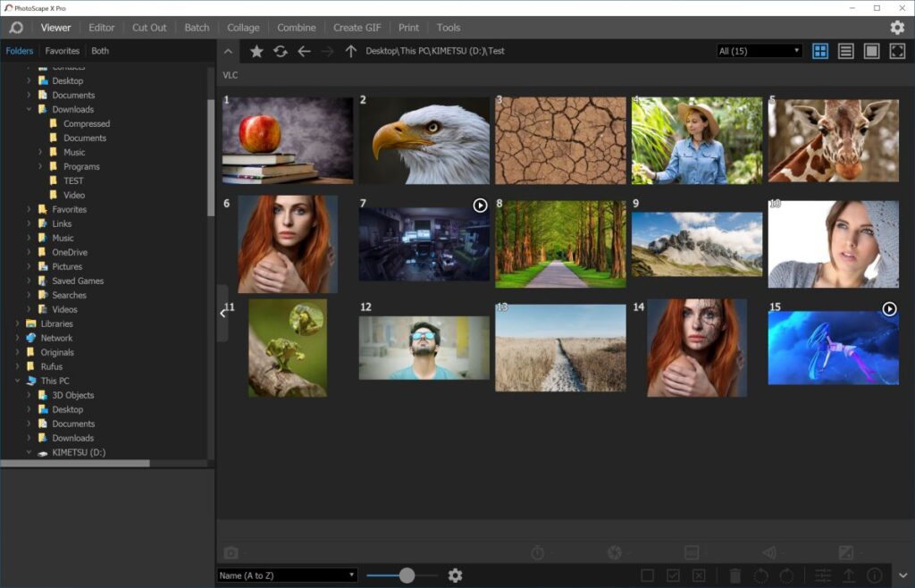Go back to the previous folder
Viewport: 915px width, 588px height.
coord(304,52)
